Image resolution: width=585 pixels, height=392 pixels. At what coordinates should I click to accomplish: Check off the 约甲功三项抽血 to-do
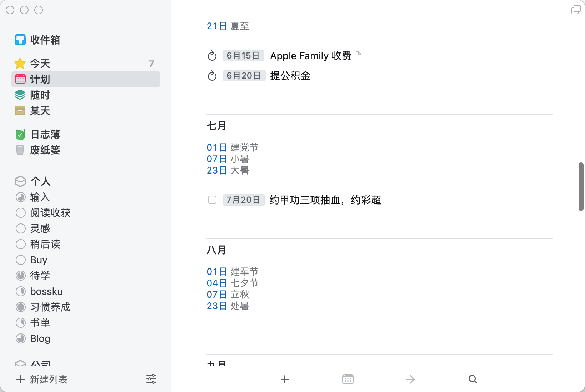click(212, 200)
